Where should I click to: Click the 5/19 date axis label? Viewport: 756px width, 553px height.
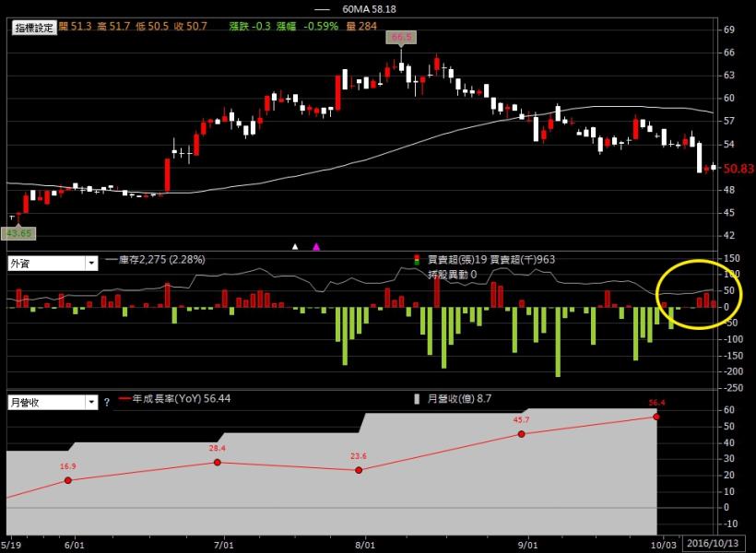[11, 545]
